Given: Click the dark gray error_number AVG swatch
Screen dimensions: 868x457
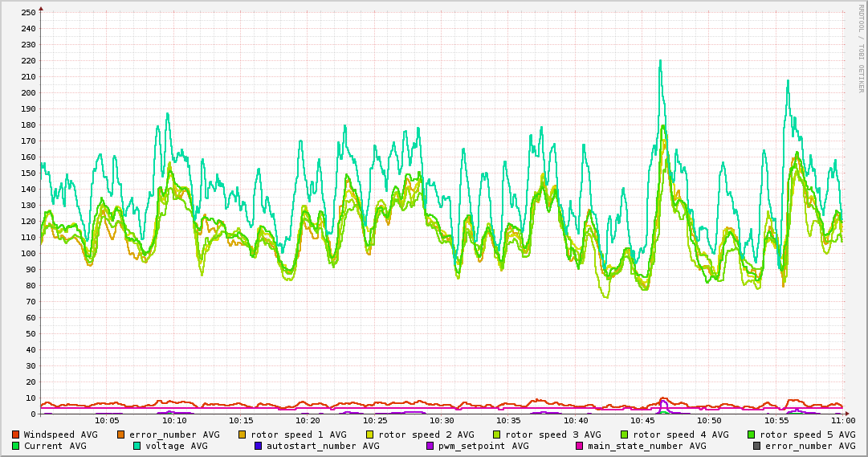Looking at the screenshot, I should tap(756, 446).
